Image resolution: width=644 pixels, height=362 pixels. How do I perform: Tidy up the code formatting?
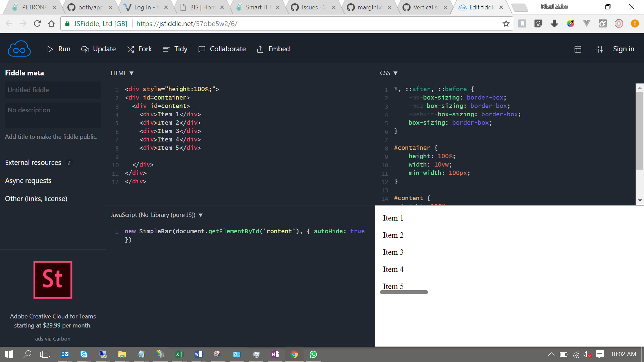(x=175, y=49)
